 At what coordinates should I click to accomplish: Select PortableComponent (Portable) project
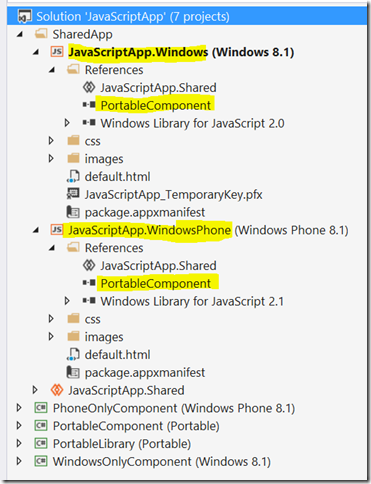[136, 426]
